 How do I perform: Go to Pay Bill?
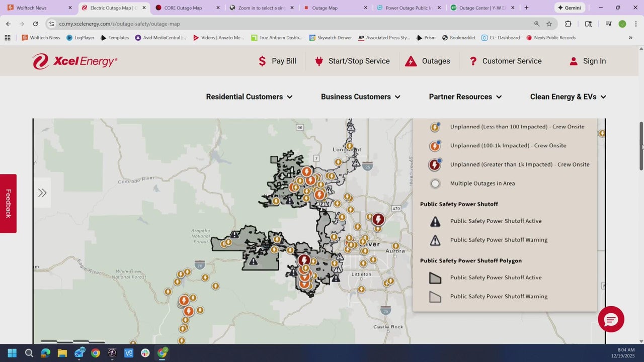(x=277, y=61)
